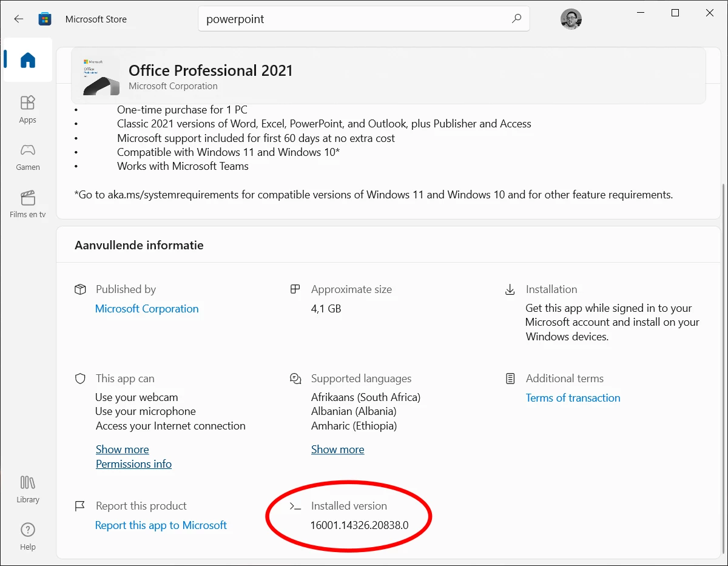Click the version number 16001.14326.20838.0
This screenshot has width=728, height=566.
[360, 525]
